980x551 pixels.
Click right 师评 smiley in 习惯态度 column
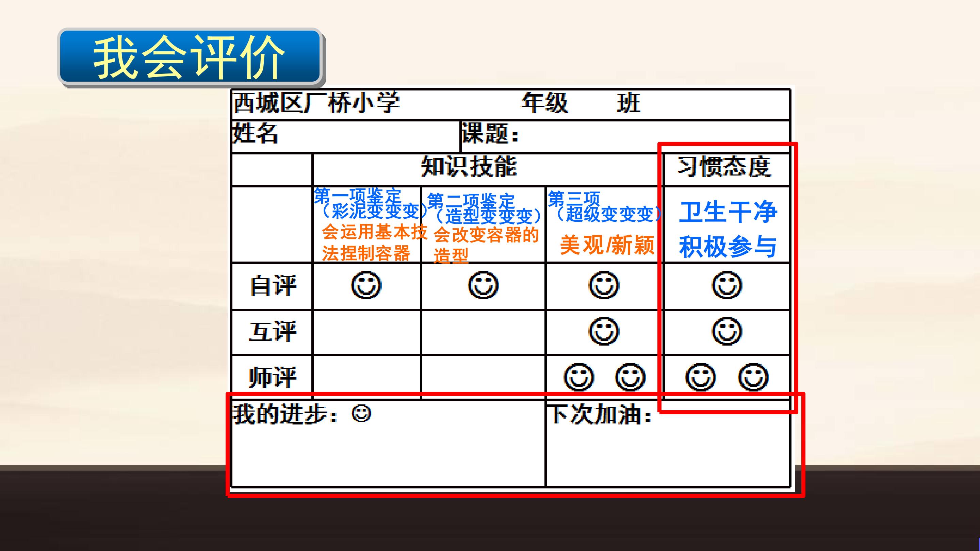(x=753, y=377)
